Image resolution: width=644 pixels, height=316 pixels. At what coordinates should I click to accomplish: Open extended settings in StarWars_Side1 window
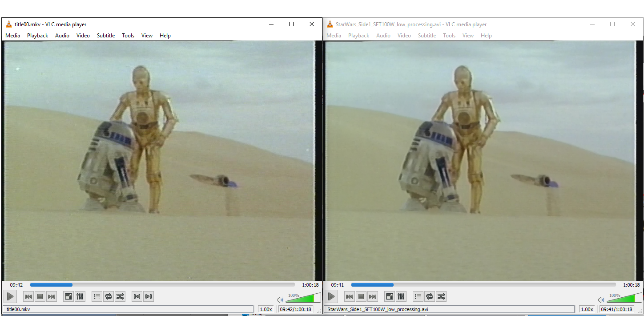coord(401,296)
